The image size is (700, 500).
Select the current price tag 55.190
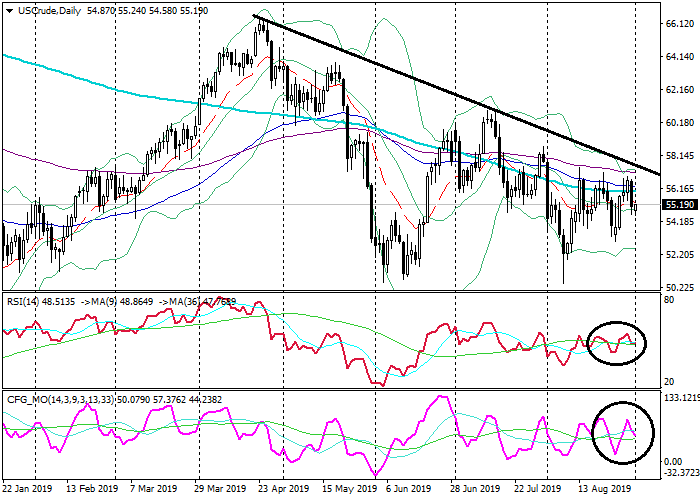point(679,205)
